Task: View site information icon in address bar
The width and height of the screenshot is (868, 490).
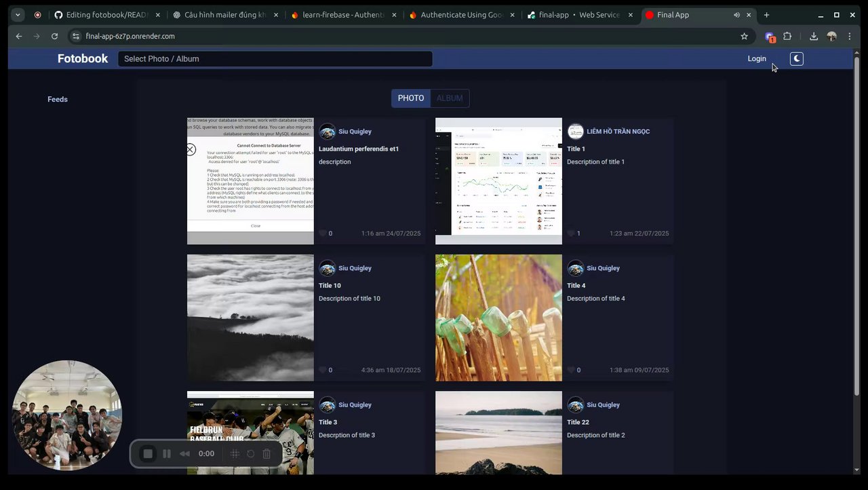Action: pos(76,37)
